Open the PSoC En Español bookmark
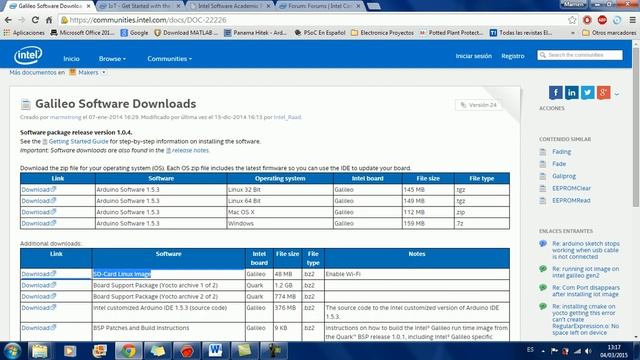 (x=320, y=32)
